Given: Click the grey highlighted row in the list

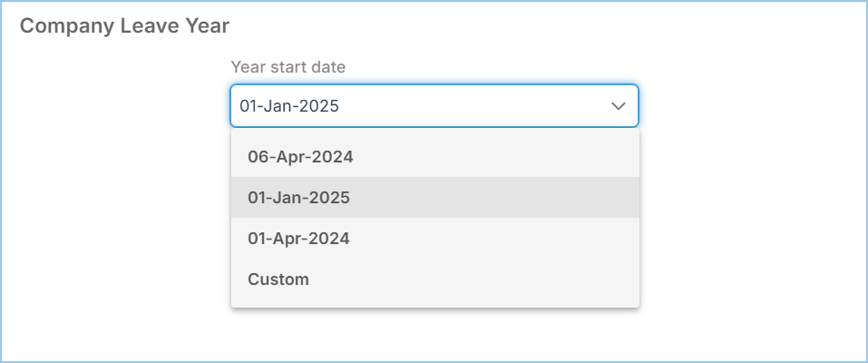Looking at the screenshot, I should click(434, 197).
